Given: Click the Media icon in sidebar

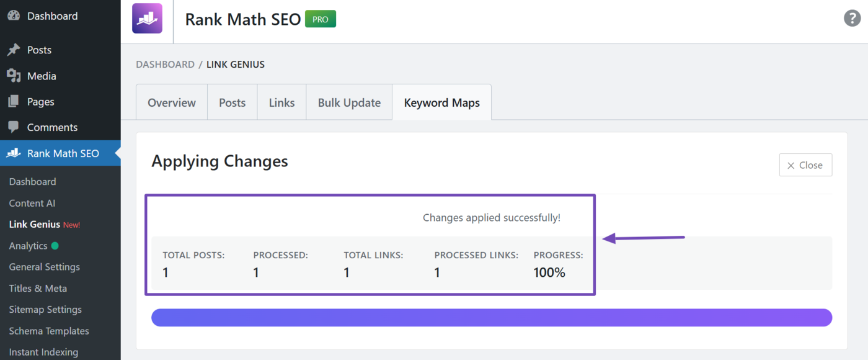Looking at the screenshot, I should pyautogui.click(x=14, y=76).
